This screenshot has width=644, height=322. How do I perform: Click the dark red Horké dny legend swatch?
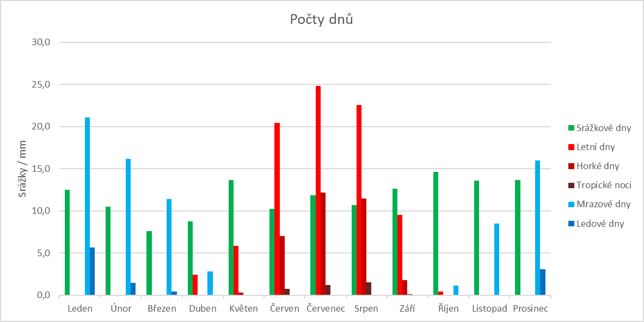[x=571, y=166]
